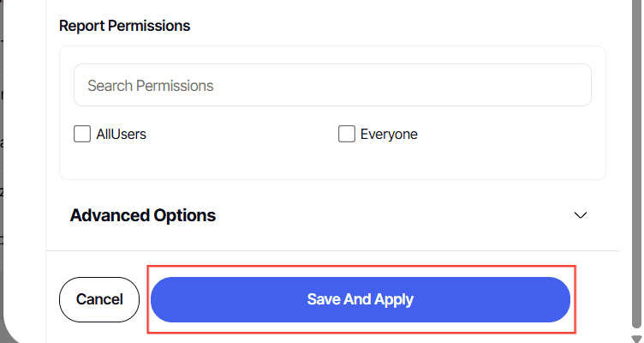Dismiss the dialog with Cancel

click(x=99, y=299)
